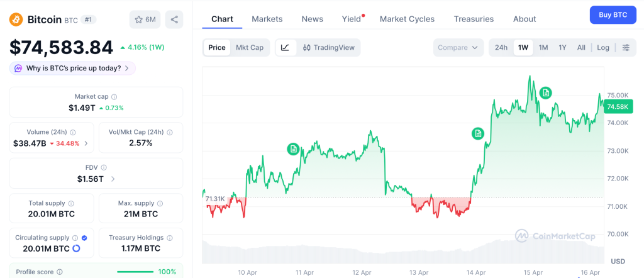Screen dimensions: 644x278
Task: Click the Bitcoin logo icon
Action: point(16,19)
